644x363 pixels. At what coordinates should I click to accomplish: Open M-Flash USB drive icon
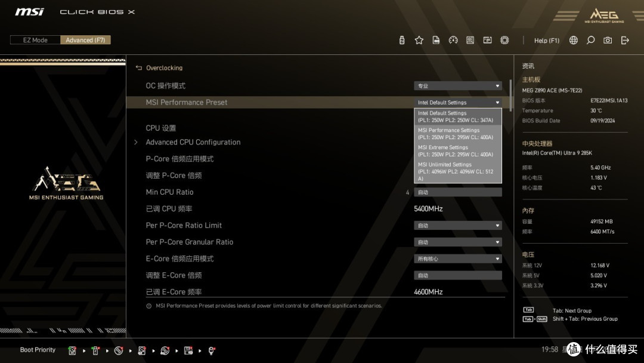pyautogui.click(x=402, y=40)
